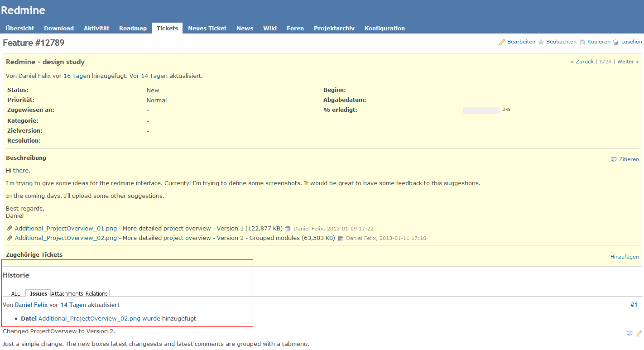Click the Kopieren link

coord(599,42)
